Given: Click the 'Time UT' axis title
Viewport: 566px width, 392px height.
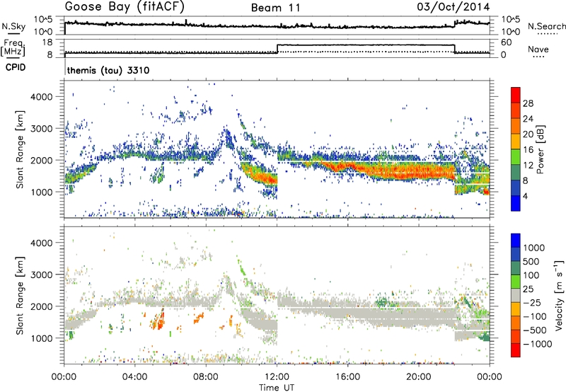Looking at the screenshot, I should click(x=277, y=388).
